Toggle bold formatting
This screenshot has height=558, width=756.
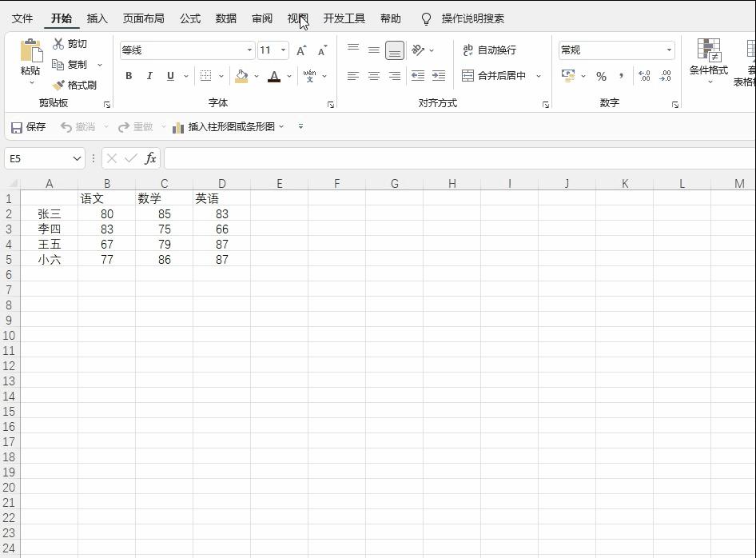[129, 76]
